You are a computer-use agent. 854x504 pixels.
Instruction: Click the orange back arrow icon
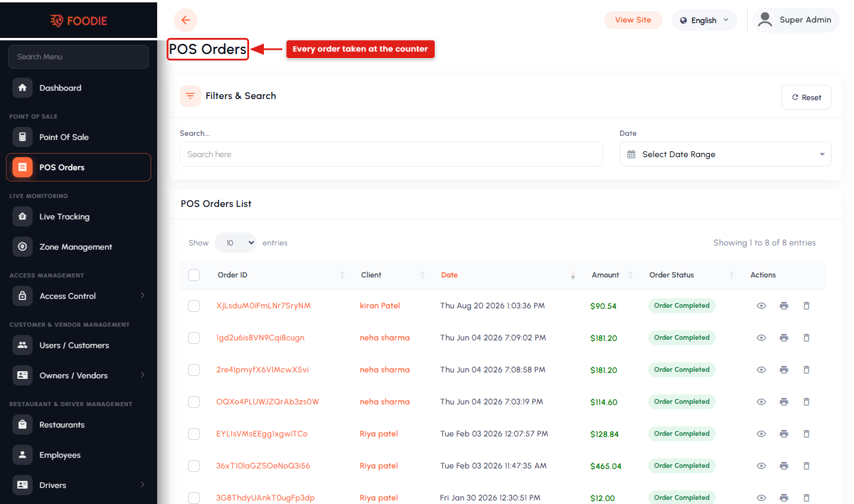coord(186,20)
